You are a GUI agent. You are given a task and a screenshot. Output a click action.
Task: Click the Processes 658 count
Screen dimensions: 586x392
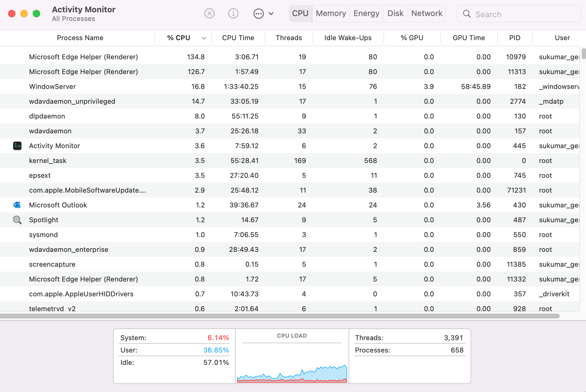(x=457, y=350)
